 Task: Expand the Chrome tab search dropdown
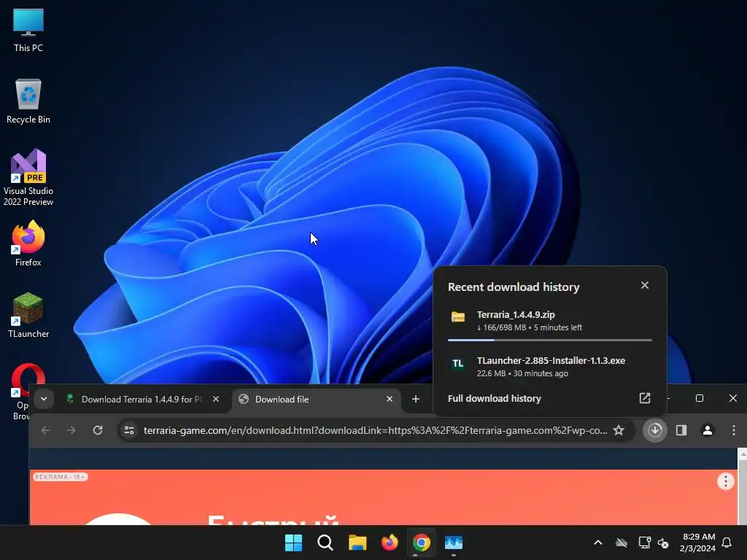click(44, 399)
